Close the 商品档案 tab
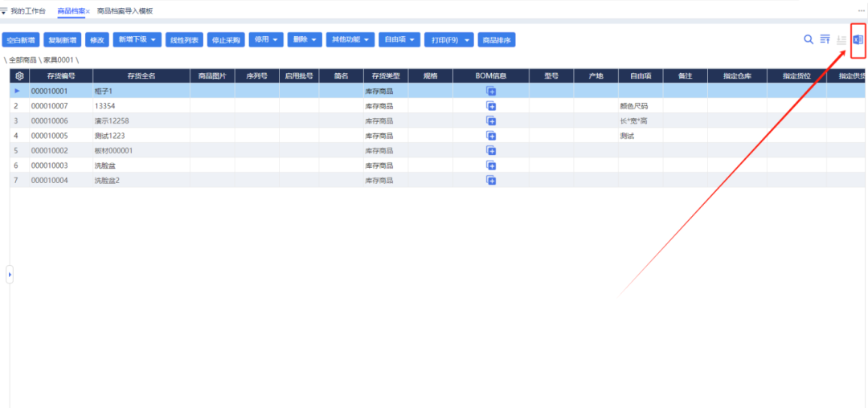The height and width of the screenshot is (408, 868). [88, 11]
